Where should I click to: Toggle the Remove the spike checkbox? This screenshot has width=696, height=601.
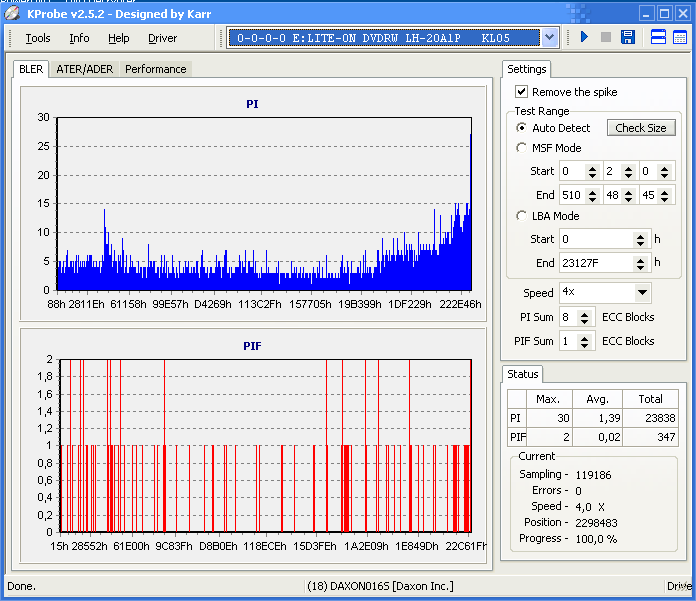pos(521,92)
